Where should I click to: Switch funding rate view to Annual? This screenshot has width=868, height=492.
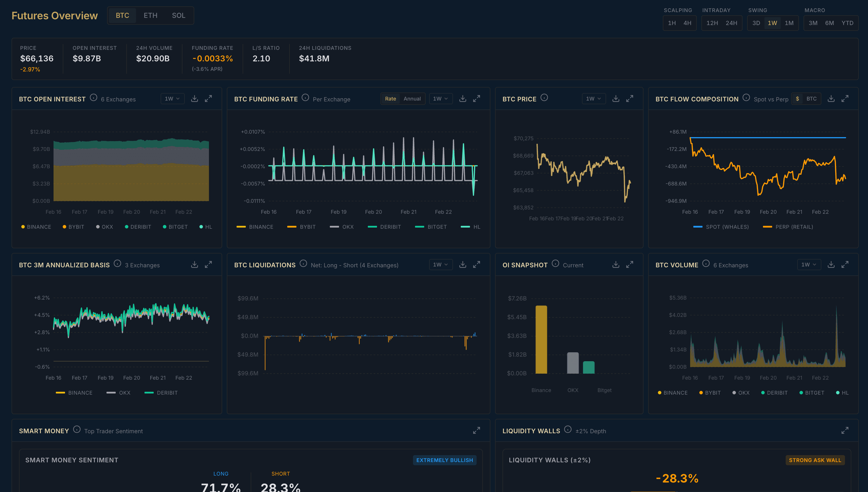pyautogui.click(x=412, y=99)
